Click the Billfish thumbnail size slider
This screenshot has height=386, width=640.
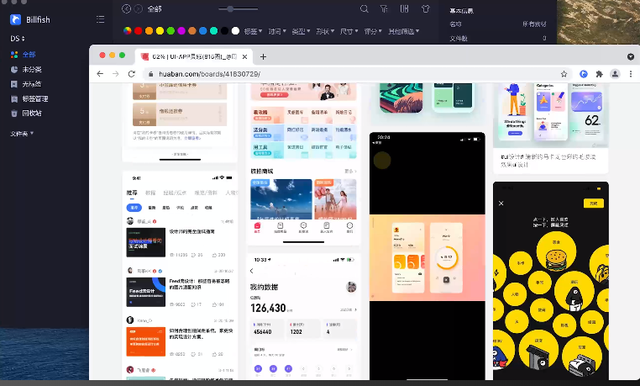pos(238,9)
